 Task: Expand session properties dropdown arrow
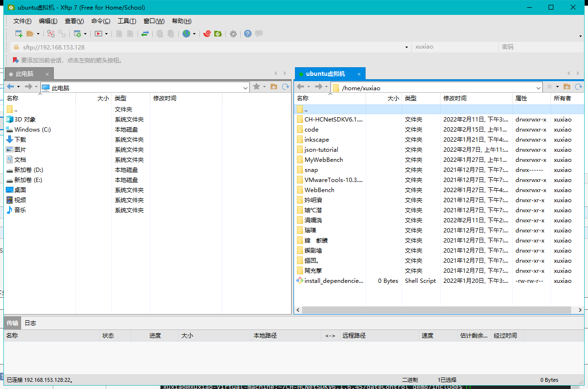pos(85,34)
